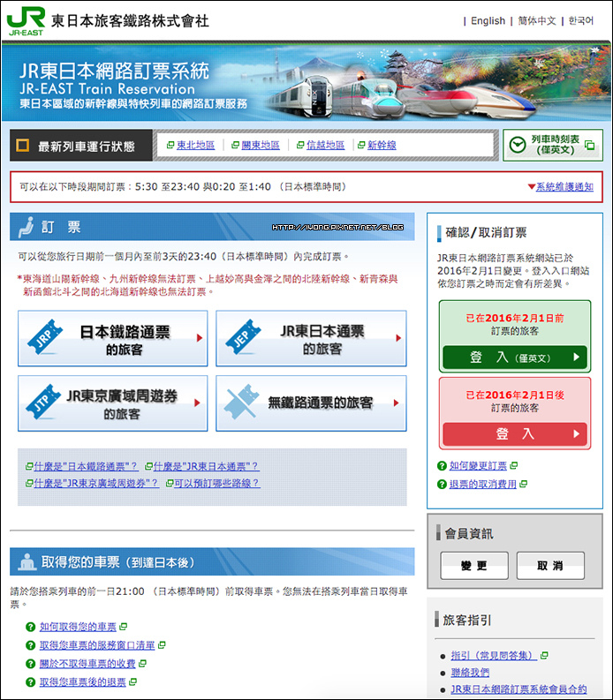Click the JR-EAST logo
613x700 pixels.
26,21
